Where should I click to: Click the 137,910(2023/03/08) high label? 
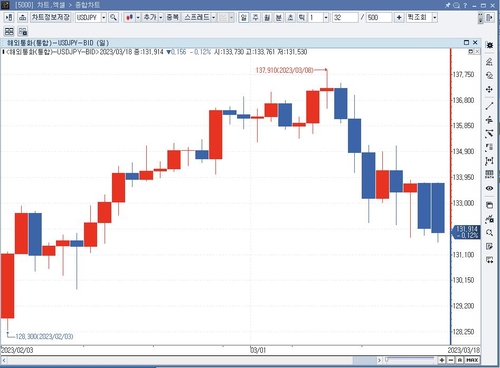(284, 70)
